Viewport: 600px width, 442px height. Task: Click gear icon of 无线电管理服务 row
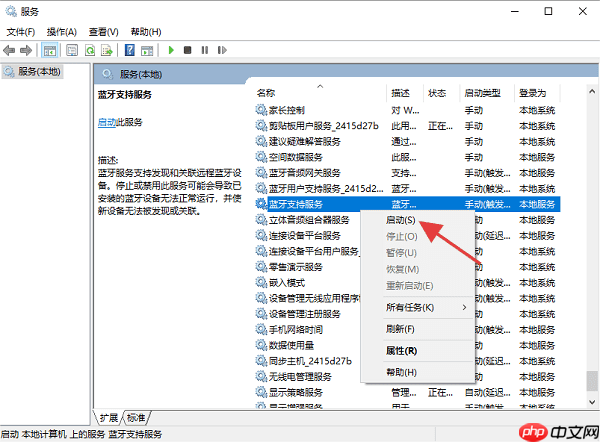261,377
